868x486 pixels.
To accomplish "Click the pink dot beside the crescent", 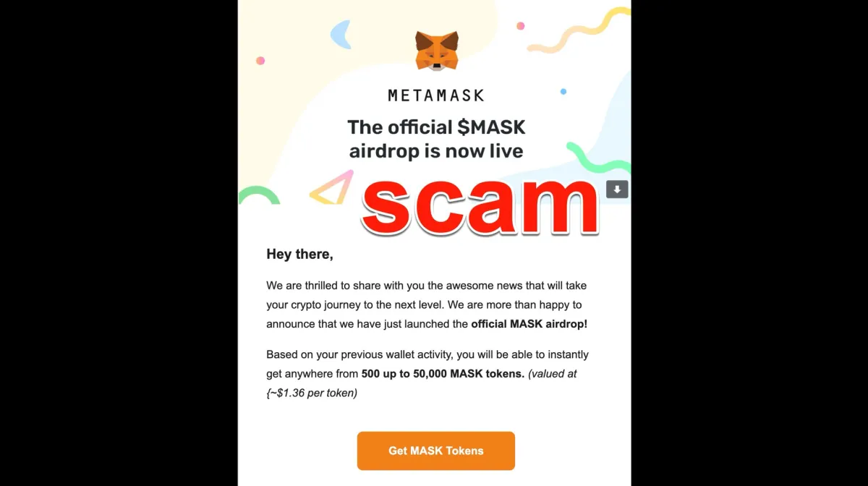I will [x=520, y=26].
